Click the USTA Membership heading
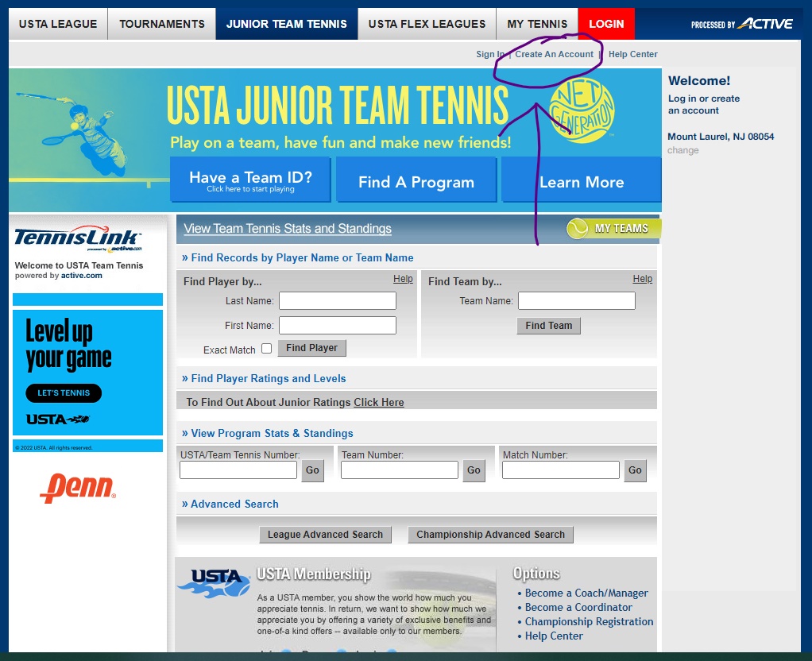Viewport: 812px width, 661px height. [314, 574]
